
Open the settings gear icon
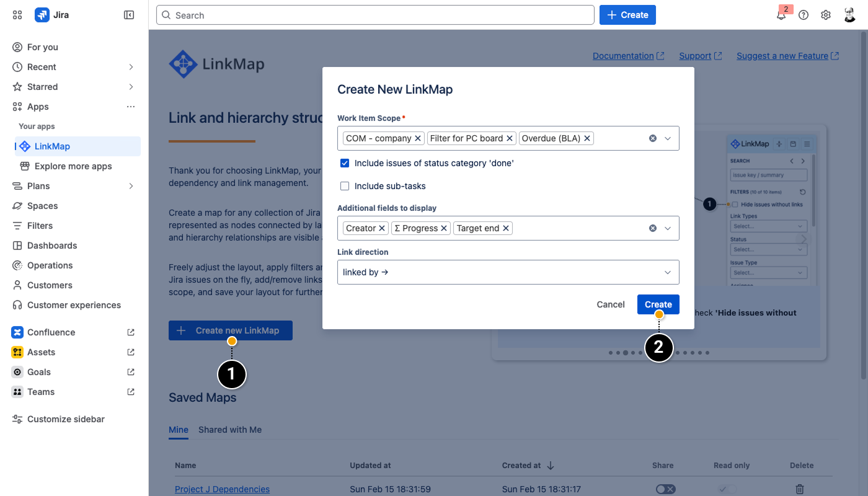coord(826,15)
